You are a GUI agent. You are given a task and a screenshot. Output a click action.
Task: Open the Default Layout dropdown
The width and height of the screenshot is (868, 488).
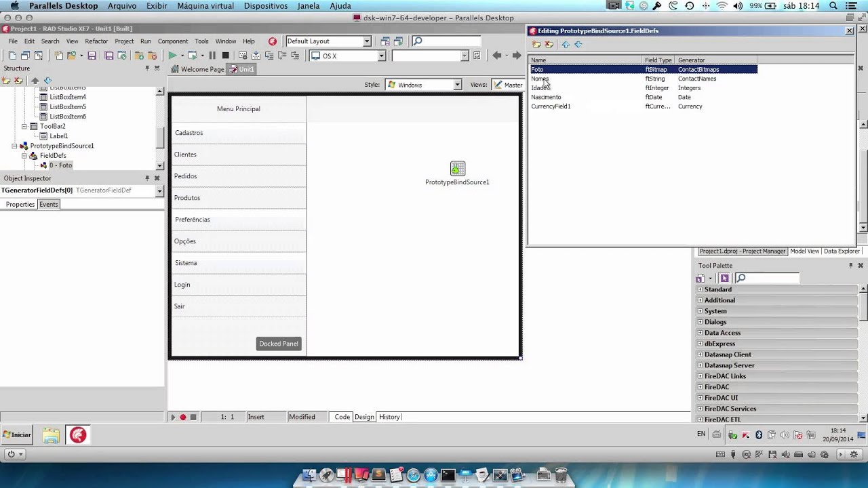(x=367, y=41)
